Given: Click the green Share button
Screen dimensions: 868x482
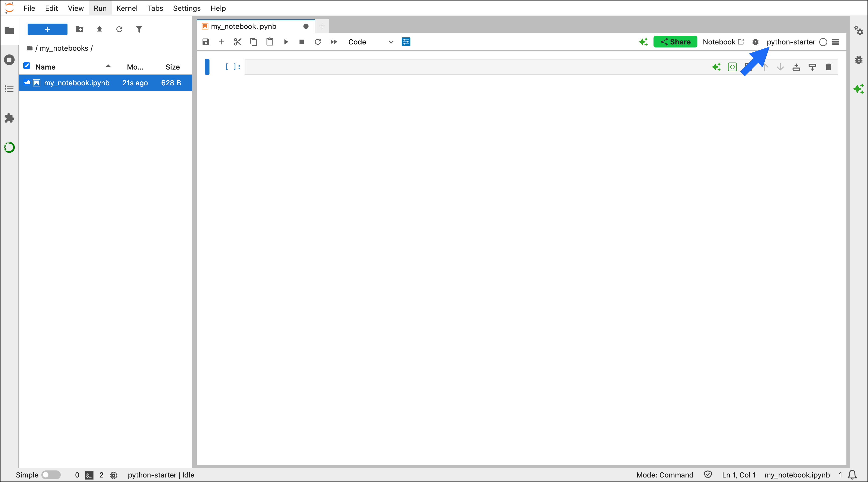Looking at the screenshot, I should [675, 42].
